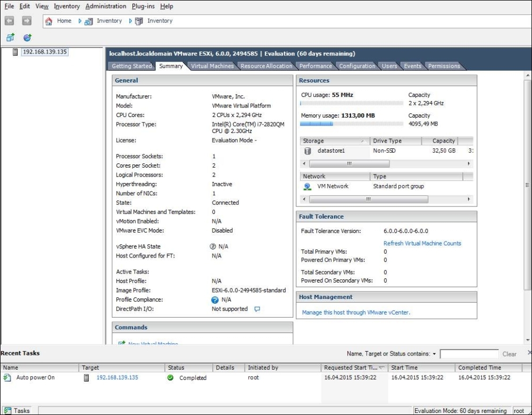Click Refresh Virtual Machine Counts link

coord(422,243)
